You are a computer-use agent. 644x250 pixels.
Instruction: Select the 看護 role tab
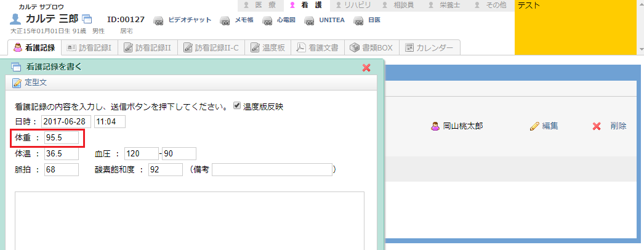[306, 6]
